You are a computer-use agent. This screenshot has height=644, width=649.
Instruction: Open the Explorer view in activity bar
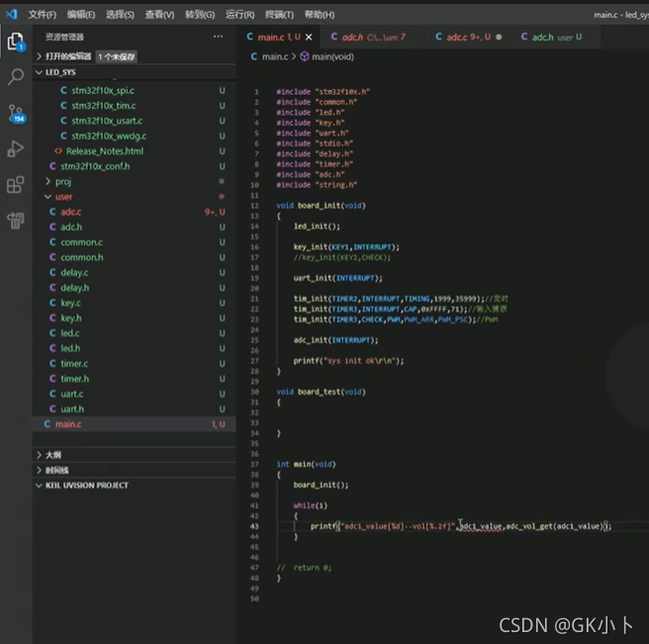[x=16, y=42]
